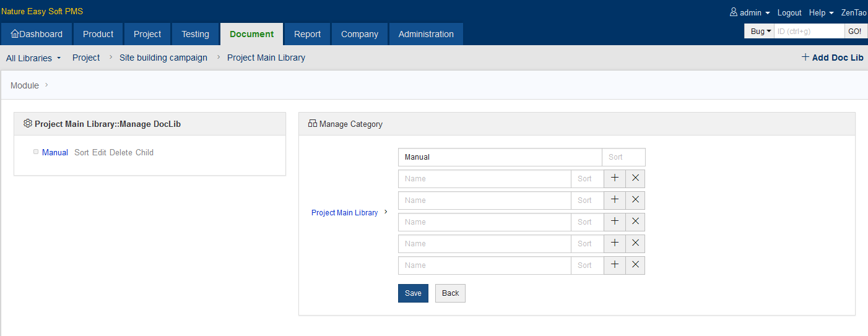Click the X icon in first empty category row

[x=635, y=179]
